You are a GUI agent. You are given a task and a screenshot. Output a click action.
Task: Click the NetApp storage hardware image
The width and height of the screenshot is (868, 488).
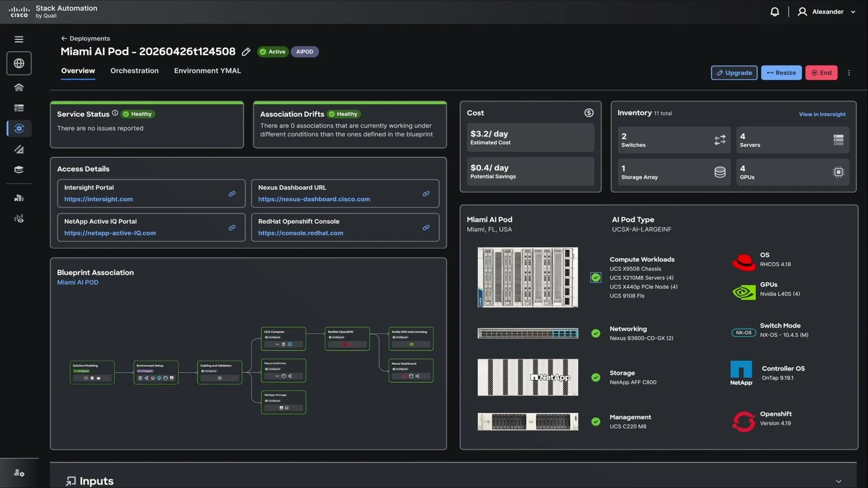click(x=528, y=377)
